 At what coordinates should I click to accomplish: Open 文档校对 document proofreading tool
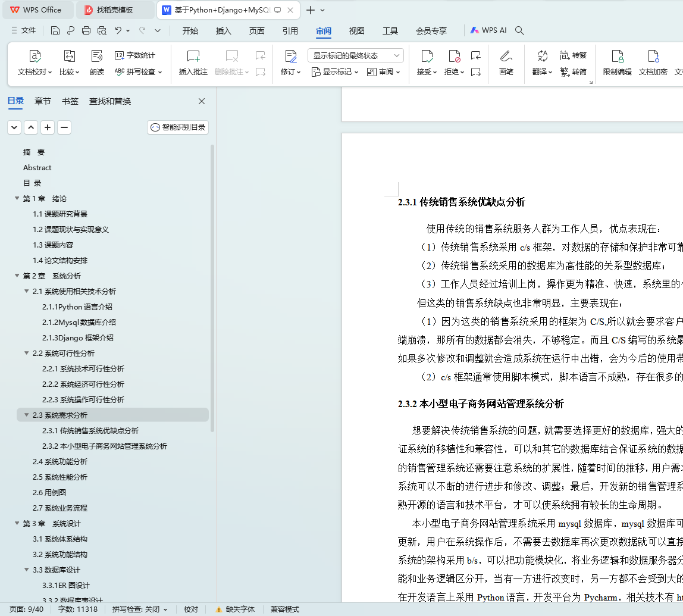pyautogui.click(x=35, y=62)
